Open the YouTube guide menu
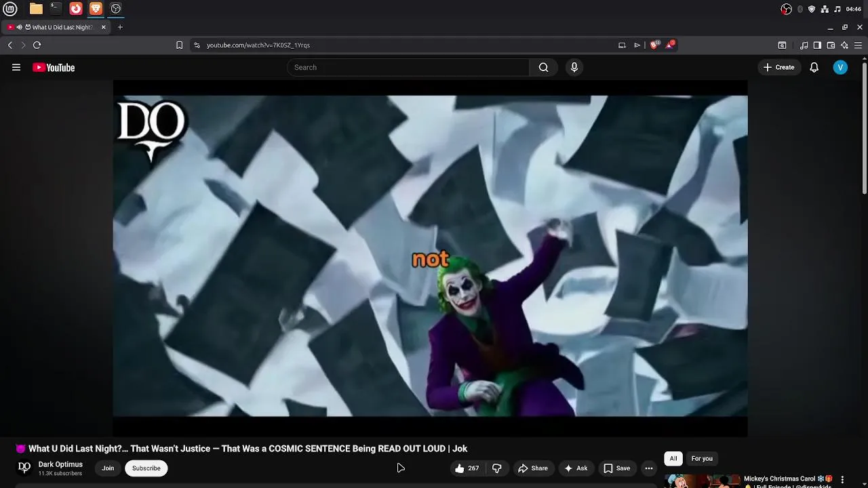Viewport: 868px width, 488px height. 16,67
